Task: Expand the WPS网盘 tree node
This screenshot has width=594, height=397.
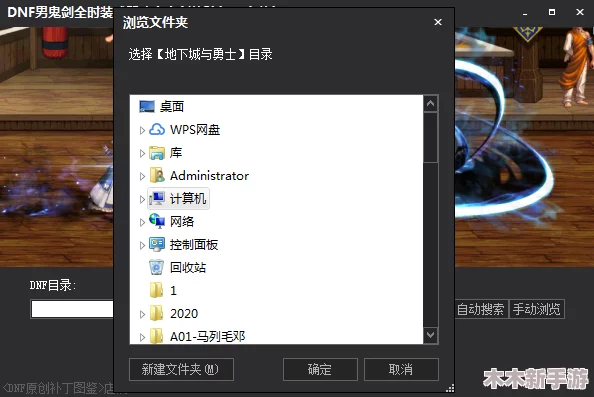Action: pos(142,130)
